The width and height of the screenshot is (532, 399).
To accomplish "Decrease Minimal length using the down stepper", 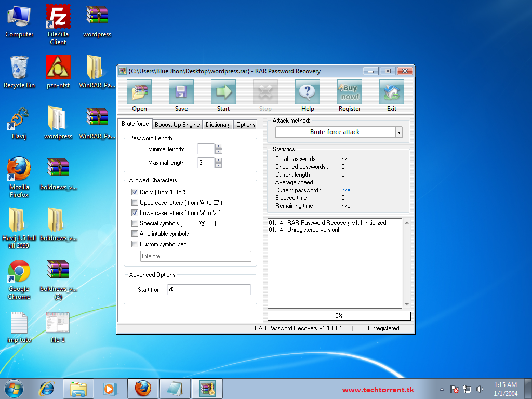I will point(218,151).
